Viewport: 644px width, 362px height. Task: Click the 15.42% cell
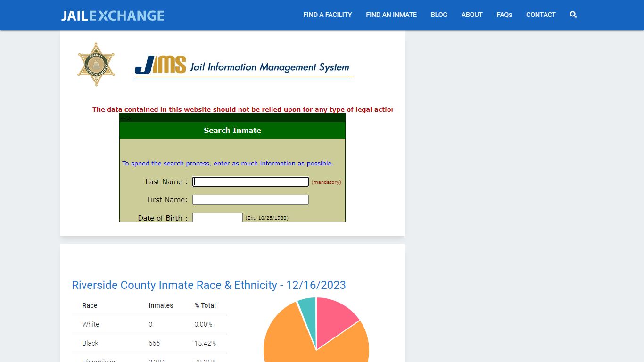click(205, 343)
